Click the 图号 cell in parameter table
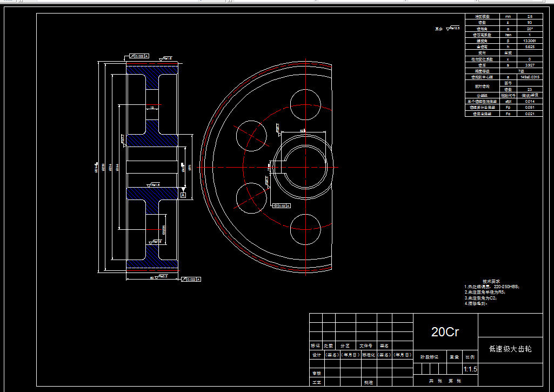 [508, 83]
